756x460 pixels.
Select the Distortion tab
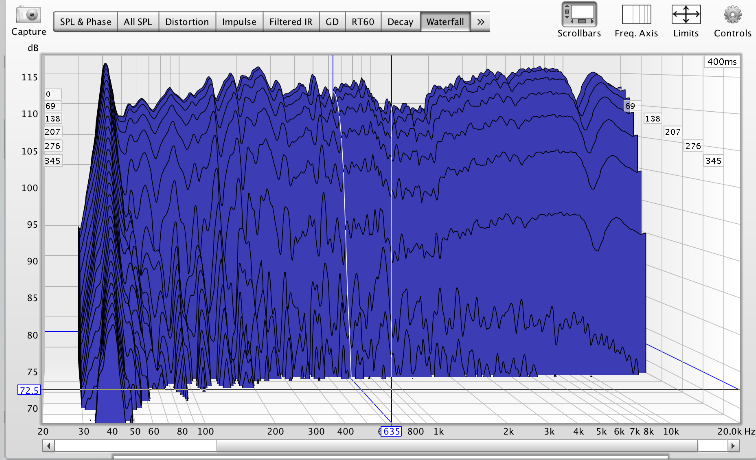[x=187, y=21]
